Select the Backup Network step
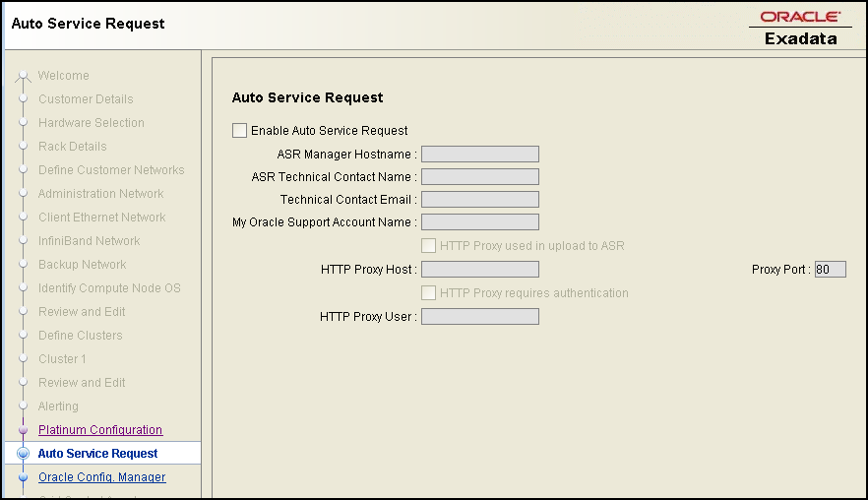868x500 pixels. click(x=83, y=265)
